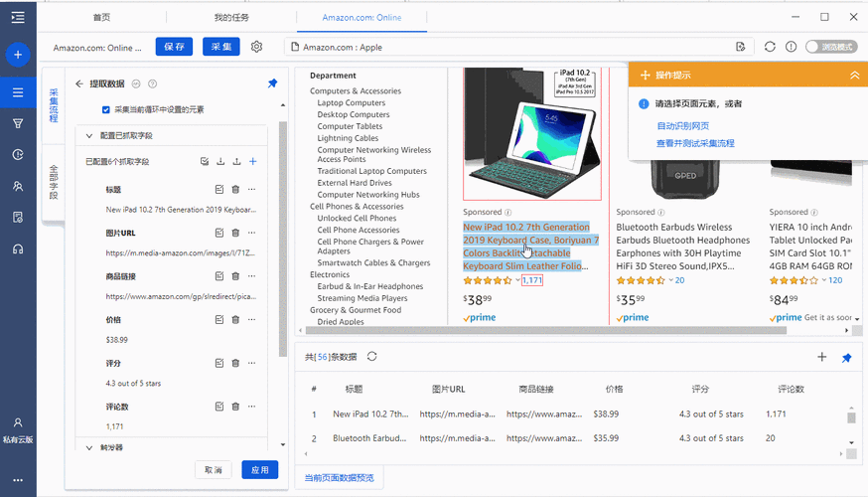Select the Amazon.com: Online tab
Image resolution: width=868 pixels, height=497 pixels.
tap(362, 18)
